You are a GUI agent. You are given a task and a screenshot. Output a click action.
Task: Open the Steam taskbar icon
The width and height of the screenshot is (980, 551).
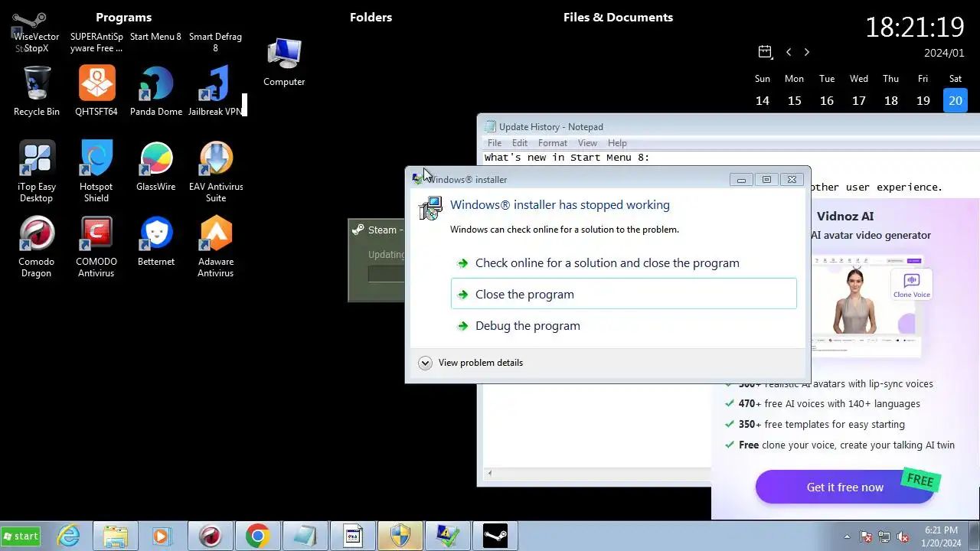coord(495,536)
